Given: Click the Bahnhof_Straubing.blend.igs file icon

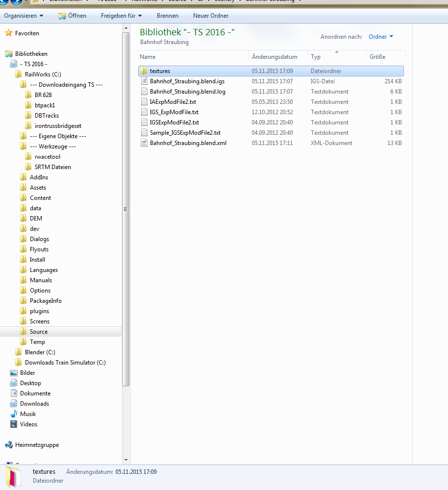Looking at the screenshot, I should 144,81.
